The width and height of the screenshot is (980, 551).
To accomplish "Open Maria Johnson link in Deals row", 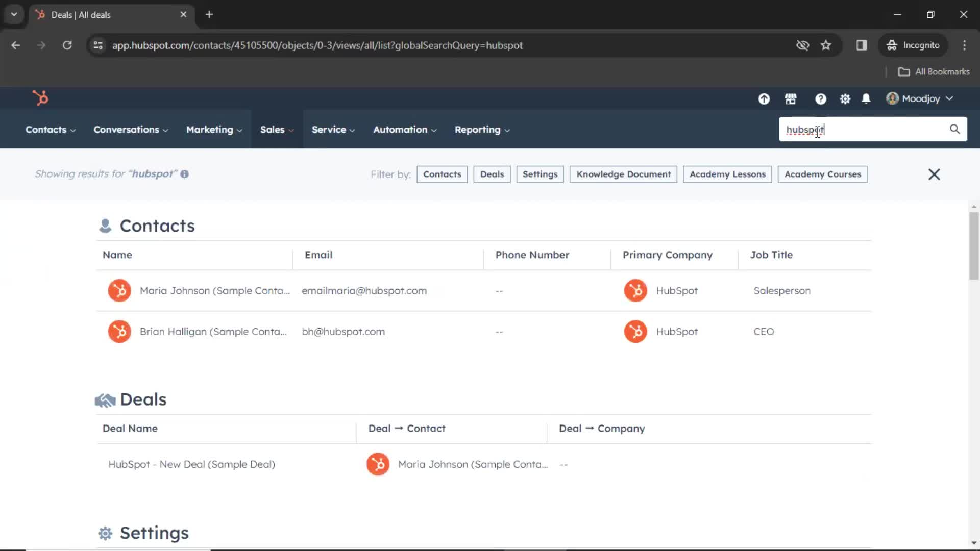I will coord(473,464).
